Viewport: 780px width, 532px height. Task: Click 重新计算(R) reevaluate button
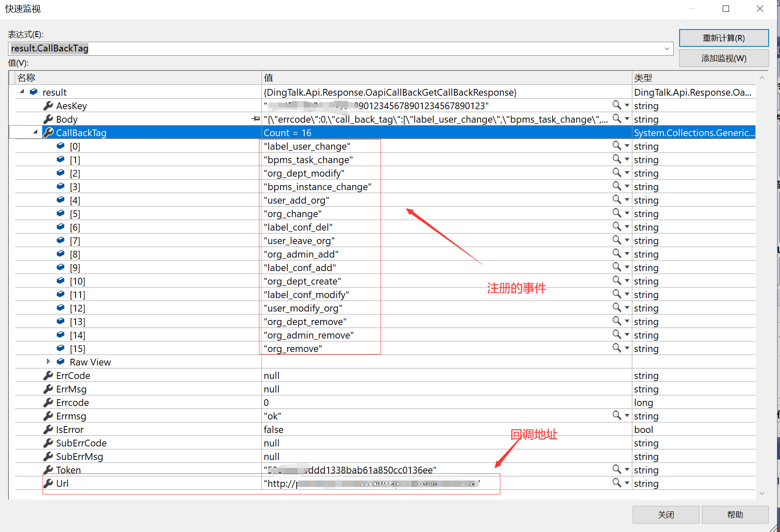[x=723, y=38]
